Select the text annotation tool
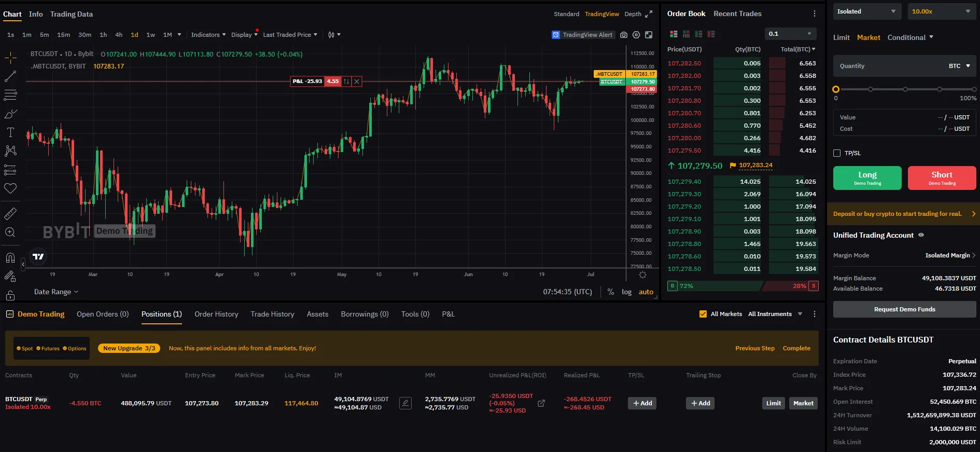The height and width of the screenshot is (452, 980). 10,132
